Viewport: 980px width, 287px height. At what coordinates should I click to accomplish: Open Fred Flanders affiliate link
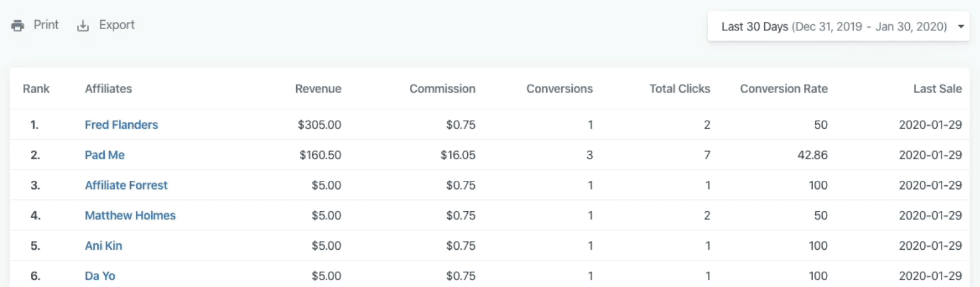(121, 125)
